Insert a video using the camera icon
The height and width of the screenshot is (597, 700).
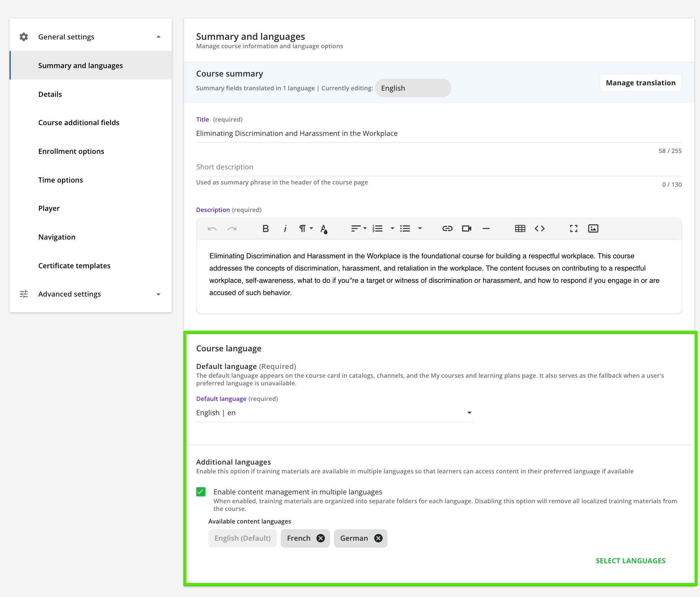click(x=466, y=228)
